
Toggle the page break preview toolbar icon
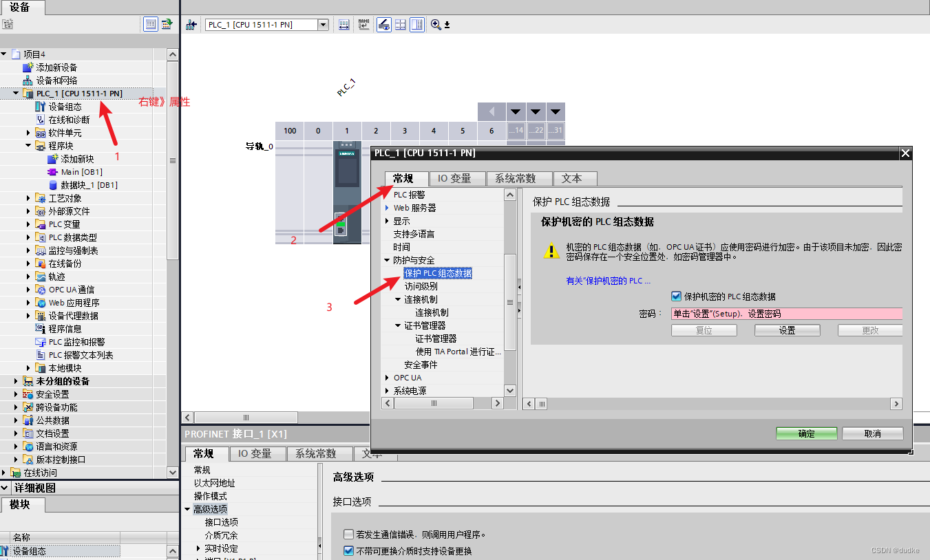(x=384, y=25)
